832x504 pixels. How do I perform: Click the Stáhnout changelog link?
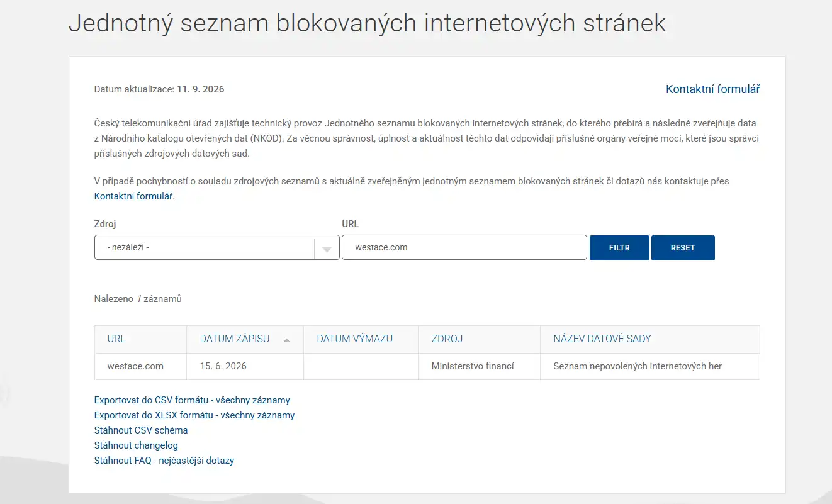click(x=136, y=445)
